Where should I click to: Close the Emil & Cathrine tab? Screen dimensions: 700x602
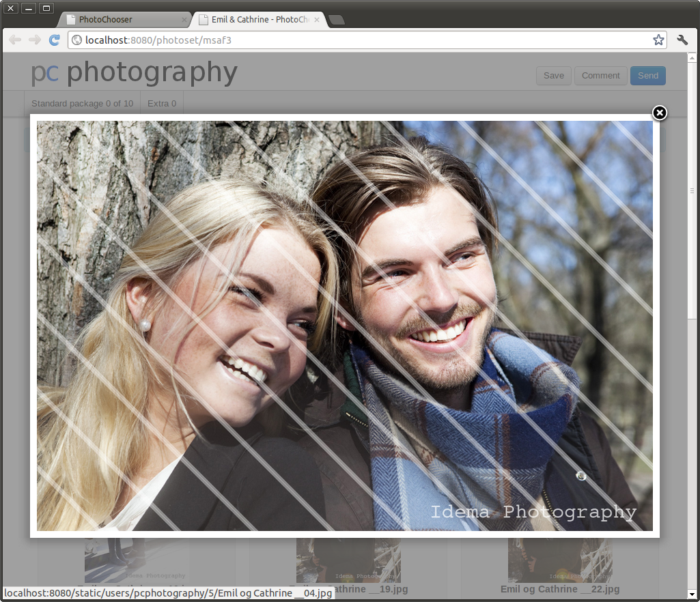[317, 20]
